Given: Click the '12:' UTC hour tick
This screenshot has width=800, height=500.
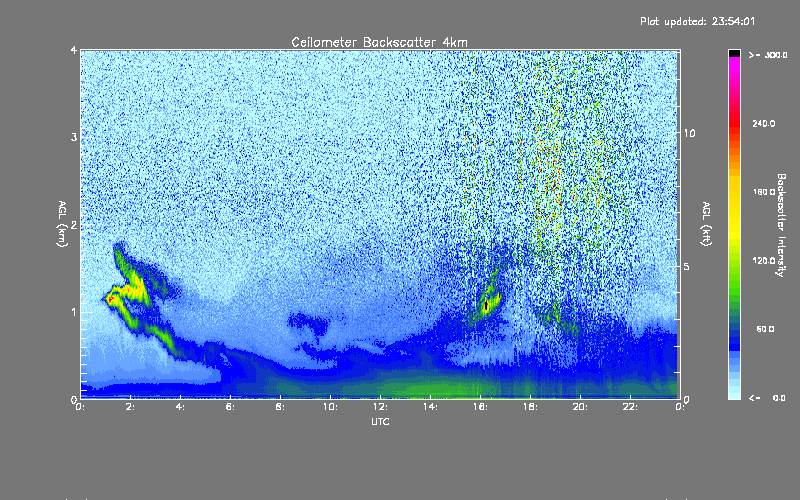Looking at the screenshot, I should coord(381,407).
